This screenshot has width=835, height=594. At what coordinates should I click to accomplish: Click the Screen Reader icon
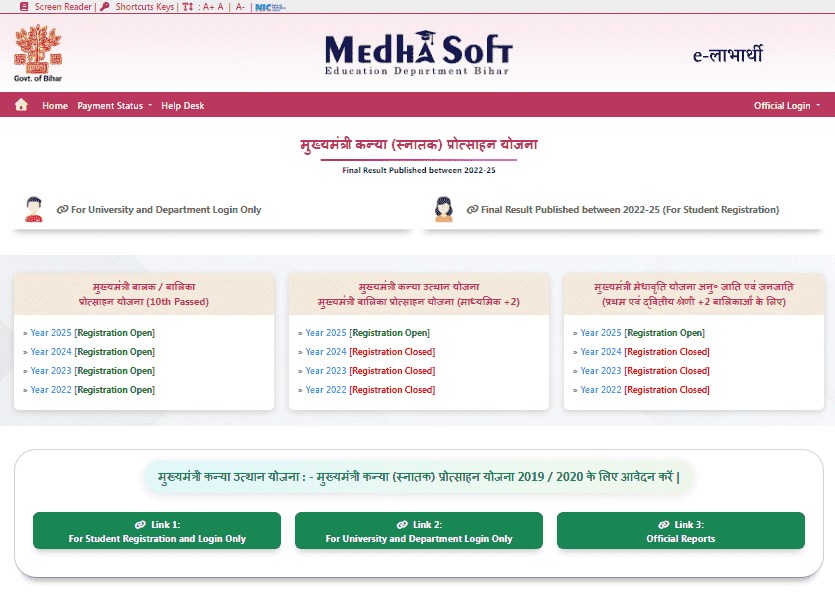[22, 6]
